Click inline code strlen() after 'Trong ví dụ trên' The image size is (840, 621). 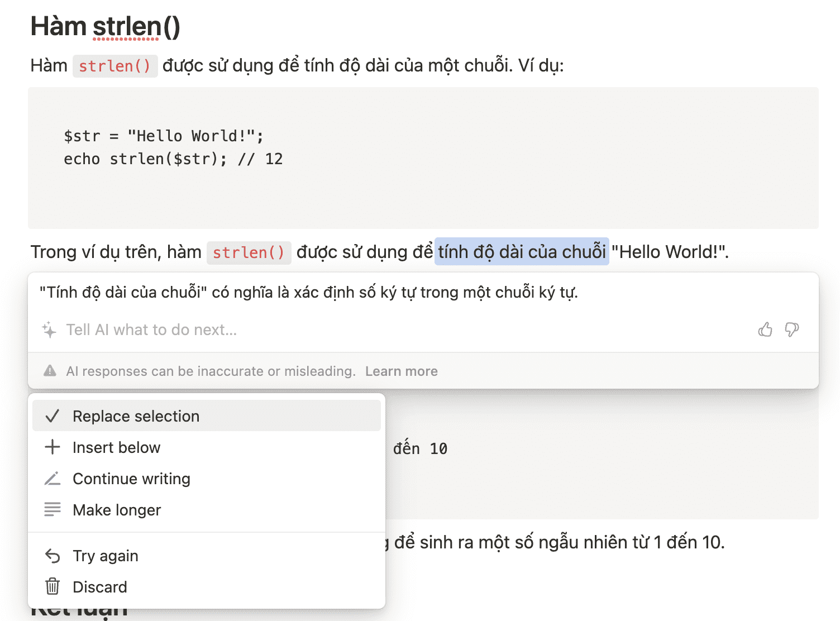click(x=249, y=252)
